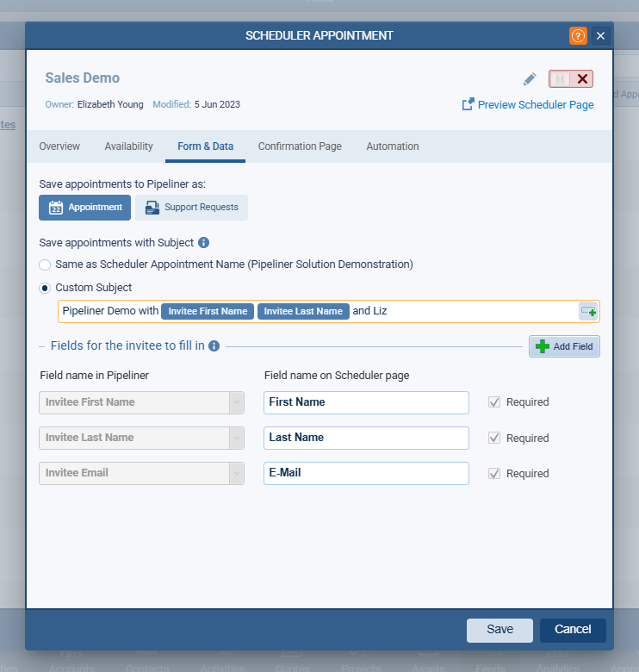Screen dimensions: 639x672
Task: Expand the Invitee First Name dropdown
Action: 236,402
